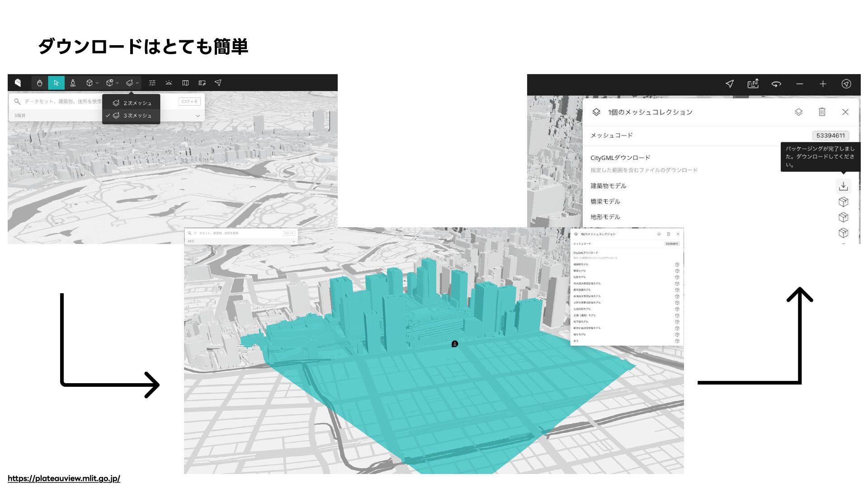This screenshot has height=488, width=868.
Task: Click the pin marker on the teal mesh
Action: click(x=455, y=344)
